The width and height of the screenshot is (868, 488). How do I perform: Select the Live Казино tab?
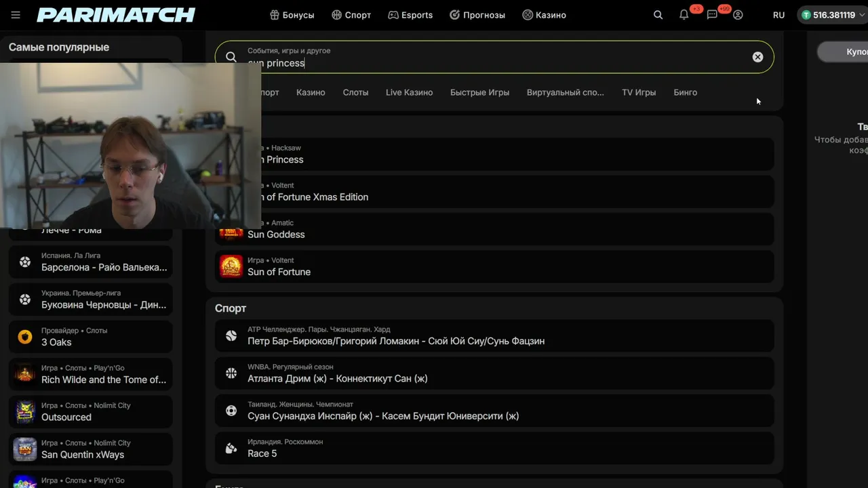click(x=409, y=92)
